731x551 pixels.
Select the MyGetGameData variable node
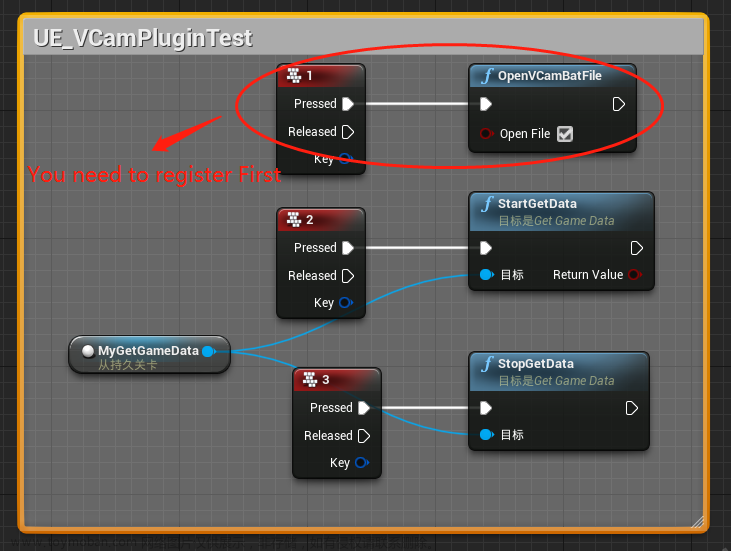[149, 355]
